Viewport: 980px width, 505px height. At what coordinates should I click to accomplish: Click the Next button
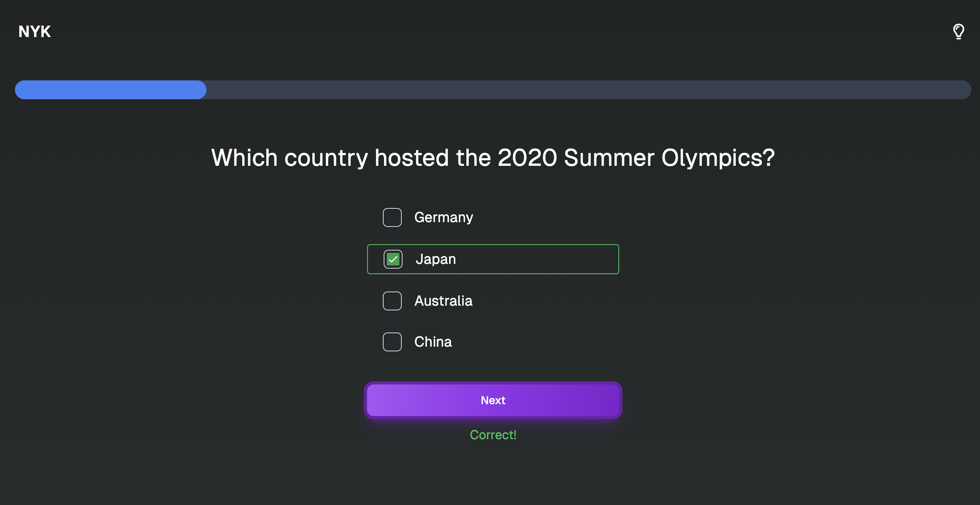point(493,400)
